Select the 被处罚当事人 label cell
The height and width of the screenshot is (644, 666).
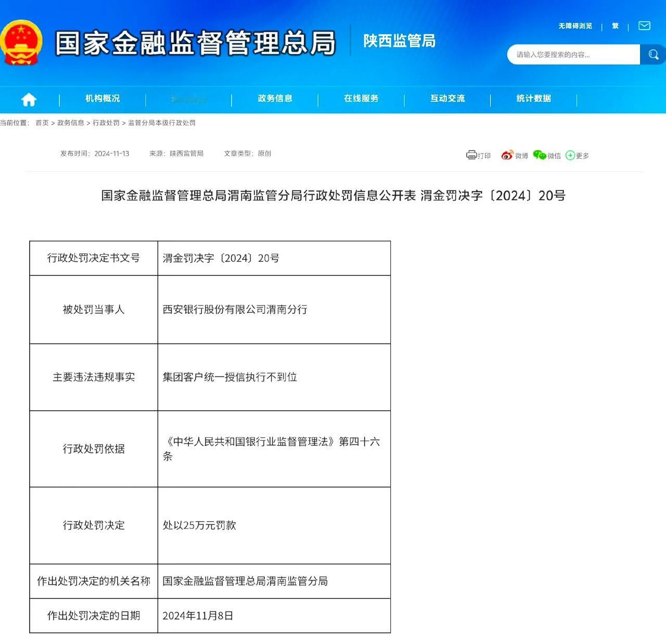pos(94,310)
